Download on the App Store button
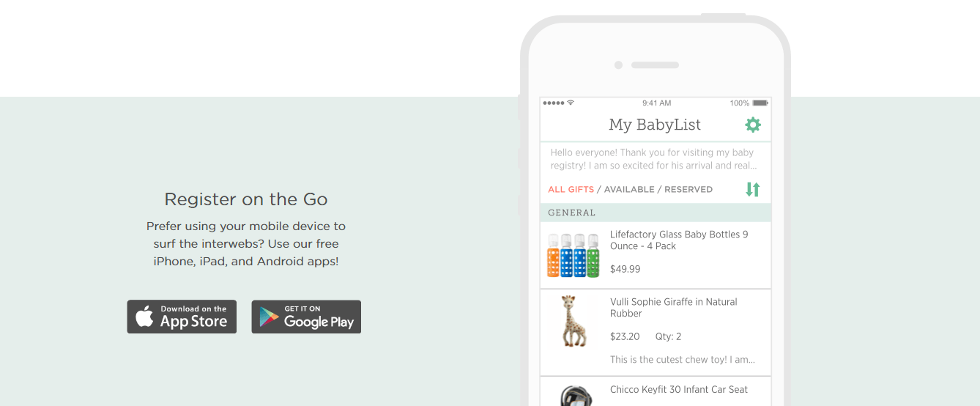This screenshot has height=406, width=980. (182, 317)
